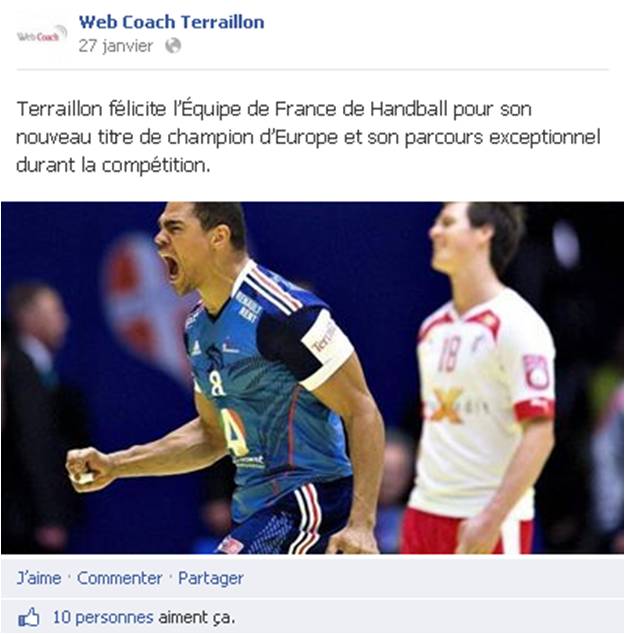Click the Terraillon armband on player's sleeve
Screen dimensions: 625x634
[x=326, y=348]
